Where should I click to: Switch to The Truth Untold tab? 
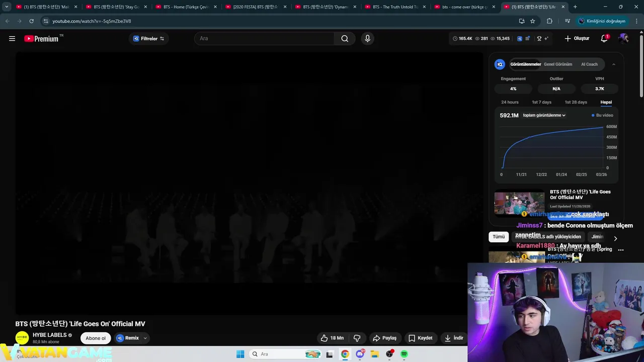pos(395,7)
